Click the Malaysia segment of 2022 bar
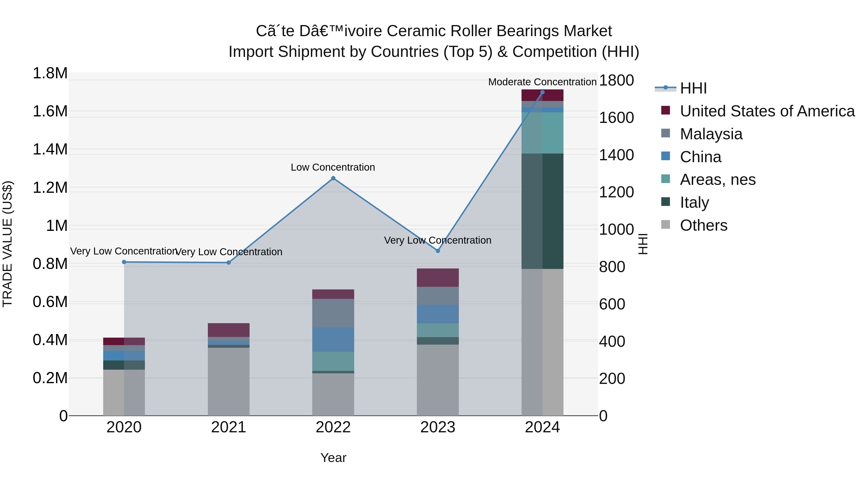The height and width of the screenshot is (488, 868). 333,313
